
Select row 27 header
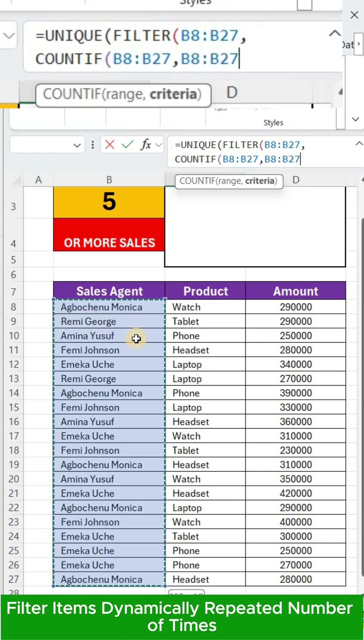point(14,579)
